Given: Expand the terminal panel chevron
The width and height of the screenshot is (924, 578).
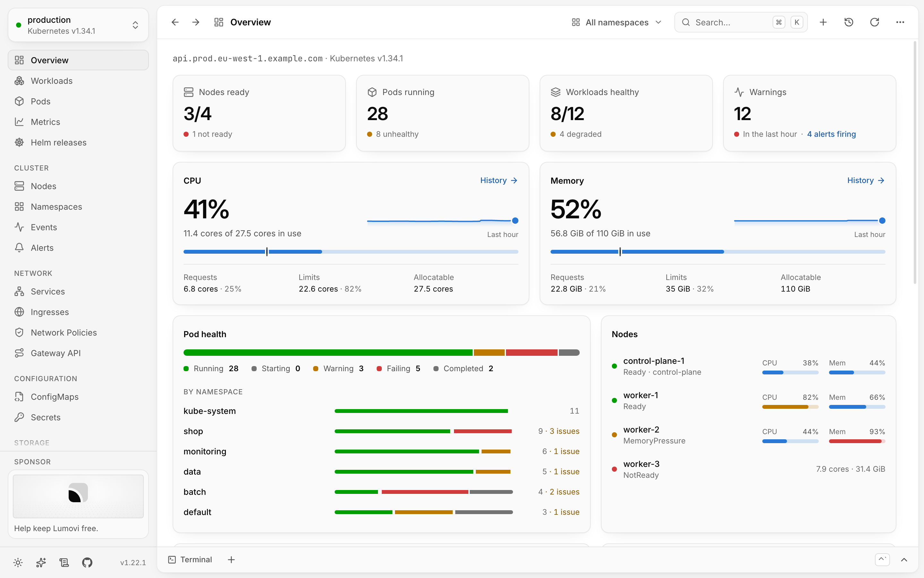Looking at the screenshot, I should pyautogui.click(x=904, y=560).
